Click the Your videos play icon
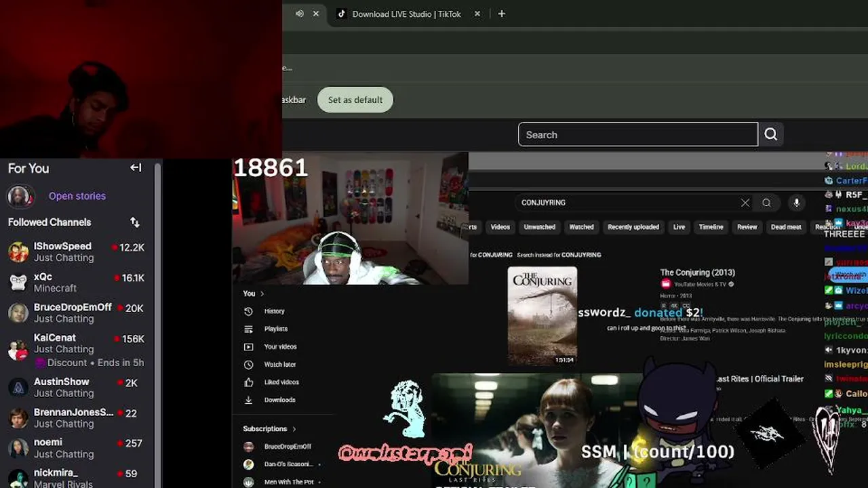868x488 pixels. 249,346
